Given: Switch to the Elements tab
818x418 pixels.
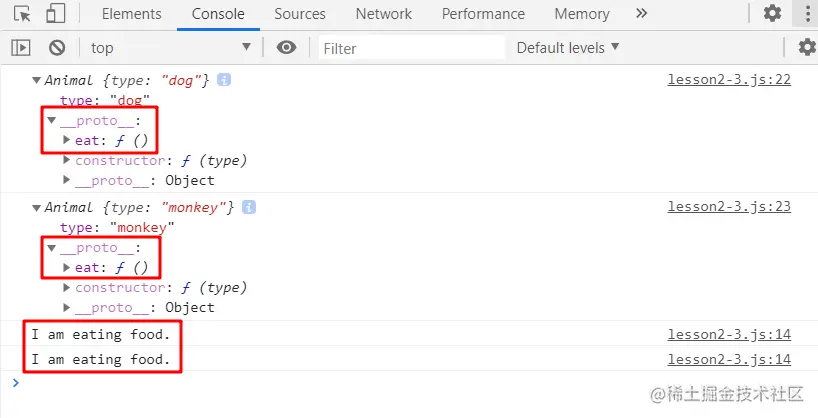Looking at the screenshot, I should click(131, 14).
